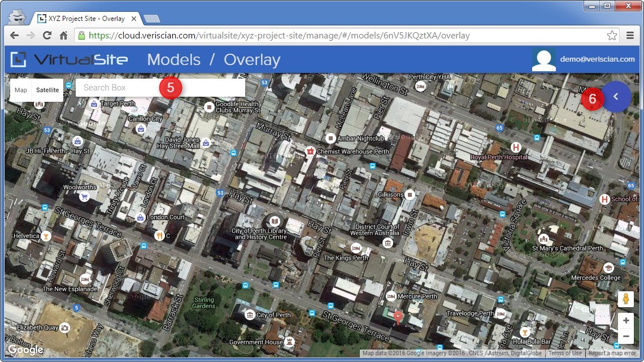The width and height of the screenshot is (644, 362).
Task: Click Travelodge Perth hotel marker
Action: (501, 313)
